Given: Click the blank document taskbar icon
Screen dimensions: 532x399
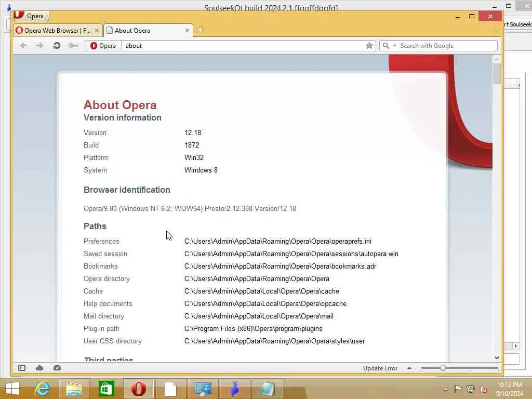Looking at the screenshot, I should tap(170, 389).
